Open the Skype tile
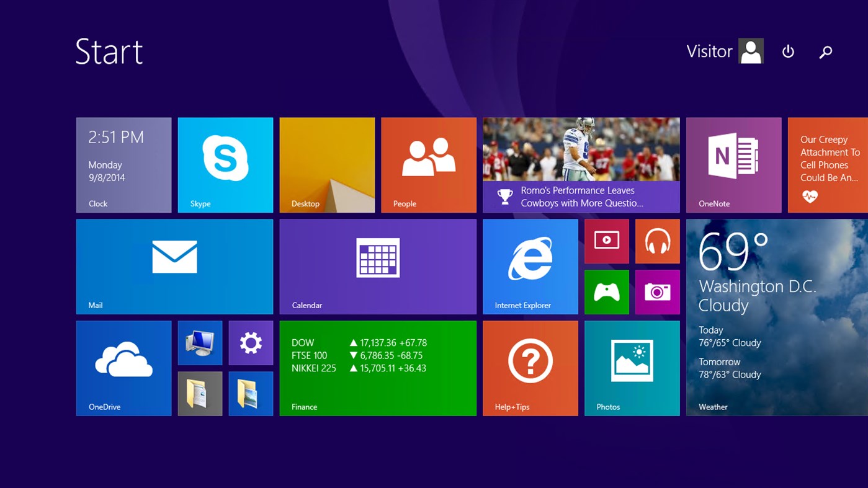This screenshot has height=488, width=868. (225, 164)
